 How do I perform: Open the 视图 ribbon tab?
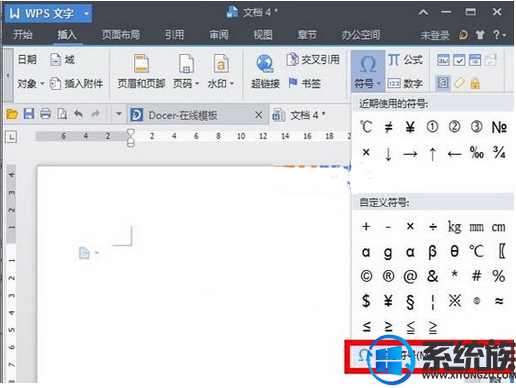263,35
